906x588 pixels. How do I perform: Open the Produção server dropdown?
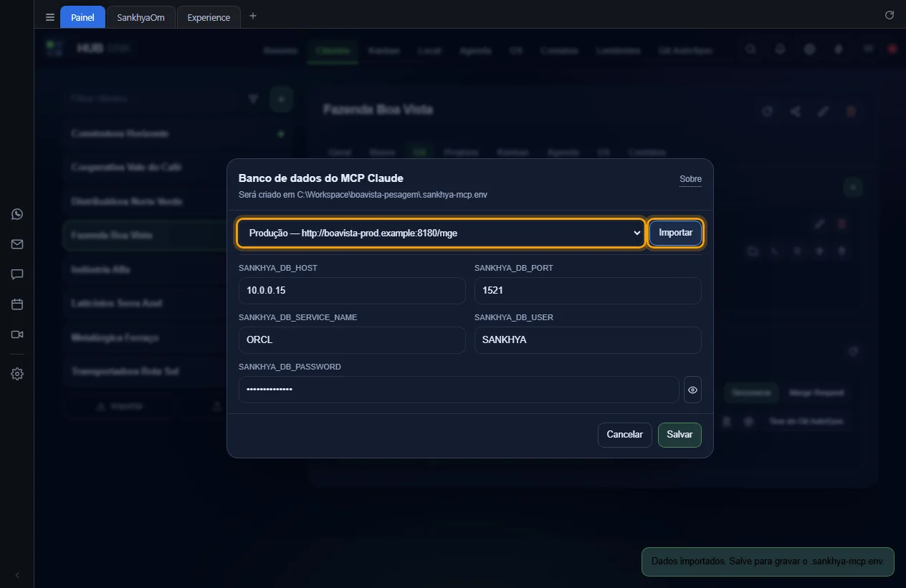tap(442, 233)
